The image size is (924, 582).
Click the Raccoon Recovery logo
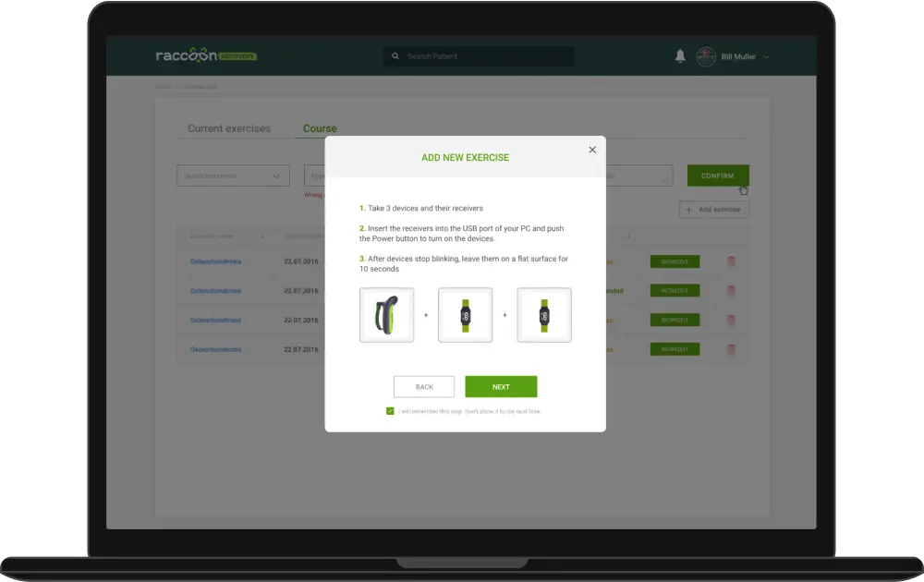click(206, 56)
